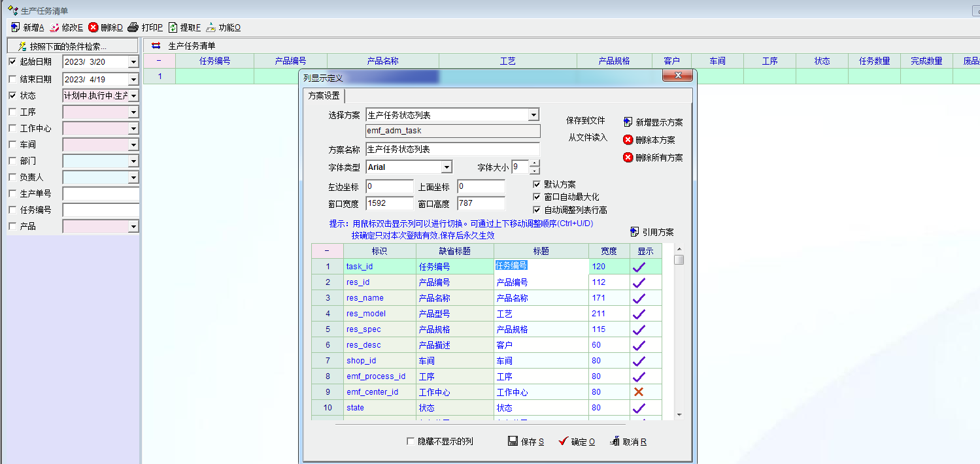Enable the 隐藏不显示的列 checkbox
This screenshot has width=980, height=464.
click(x=411, y=442)
